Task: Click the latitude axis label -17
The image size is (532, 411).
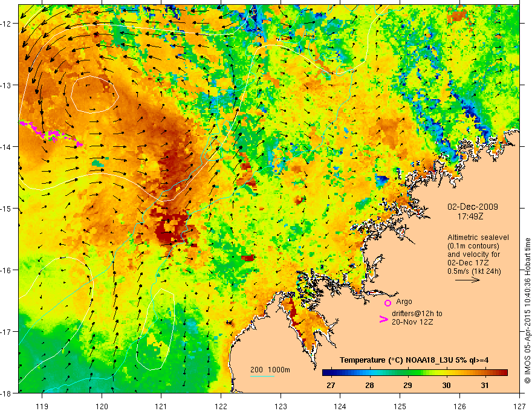Action: [x=7, y=332]
